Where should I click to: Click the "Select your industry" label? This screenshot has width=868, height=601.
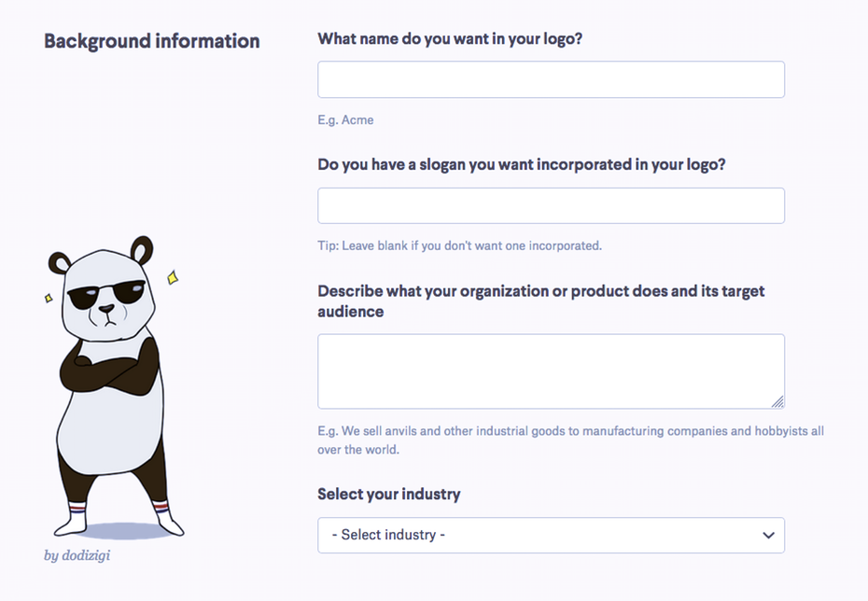pos(388,494)
